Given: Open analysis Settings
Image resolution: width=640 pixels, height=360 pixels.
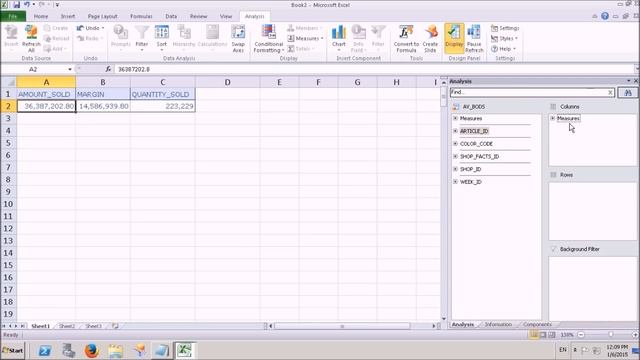Looking at the screenshot, I should (x=505, y=28).
